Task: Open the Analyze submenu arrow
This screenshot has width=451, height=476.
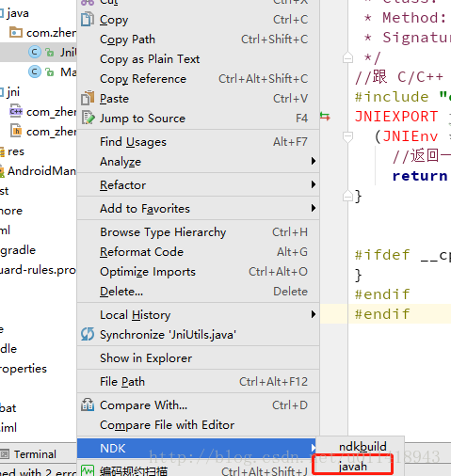Action: (313, 161)
